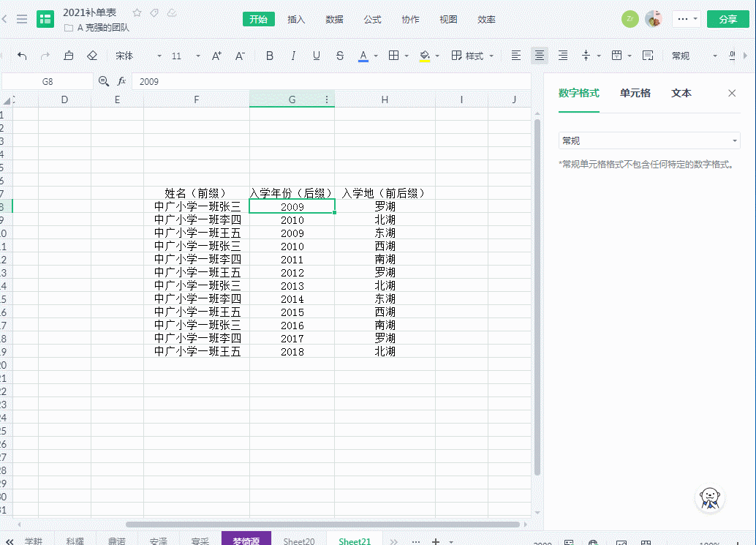Open the hamburger menu
Viewport: 756px width, 545px height.
point(22,19)
